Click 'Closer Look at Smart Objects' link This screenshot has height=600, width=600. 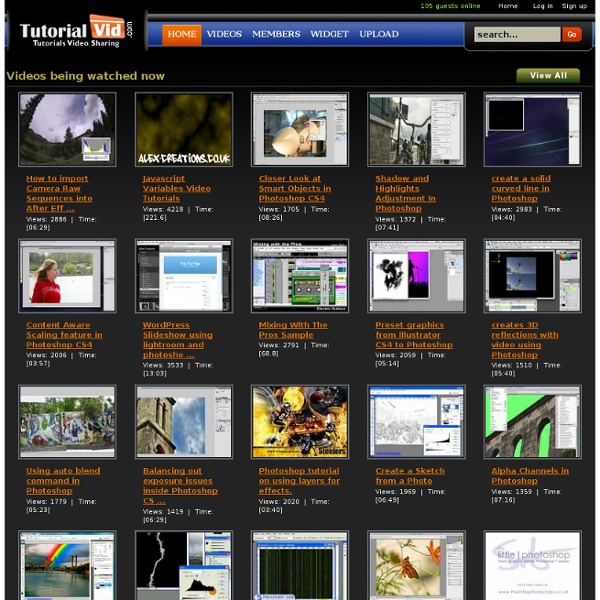[295, 188]
